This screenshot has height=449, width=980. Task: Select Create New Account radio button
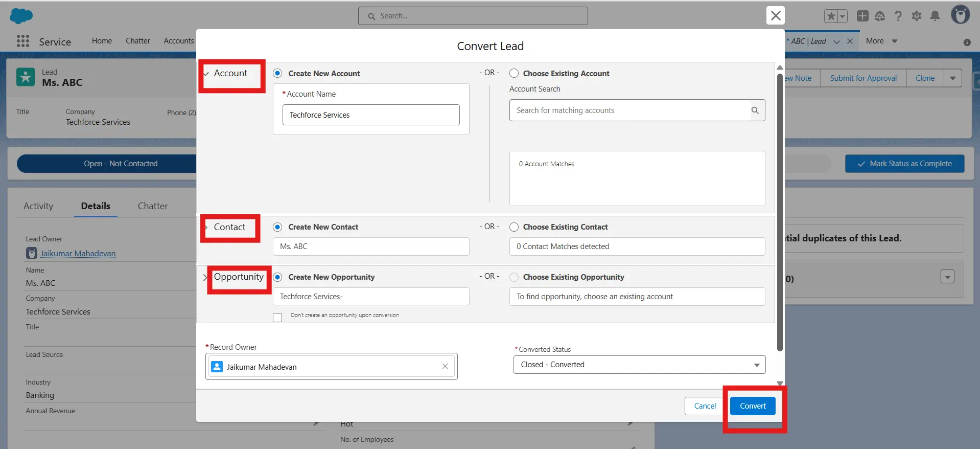277,73
